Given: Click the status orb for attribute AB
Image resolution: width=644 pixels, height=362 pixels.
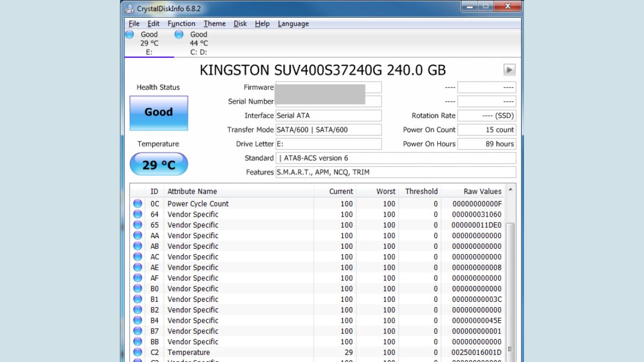Looking at the screenshot, I should pos(138,246).
